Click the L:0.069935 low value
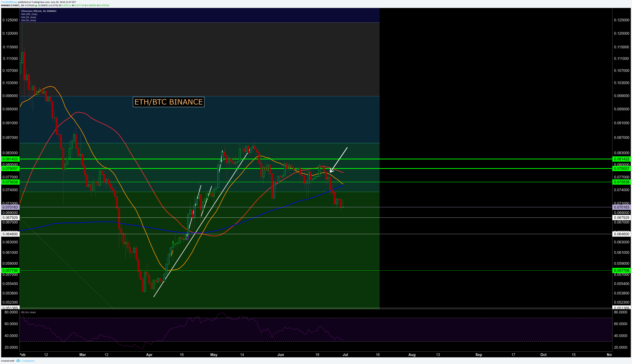632x364 pixels. point(91,5)
